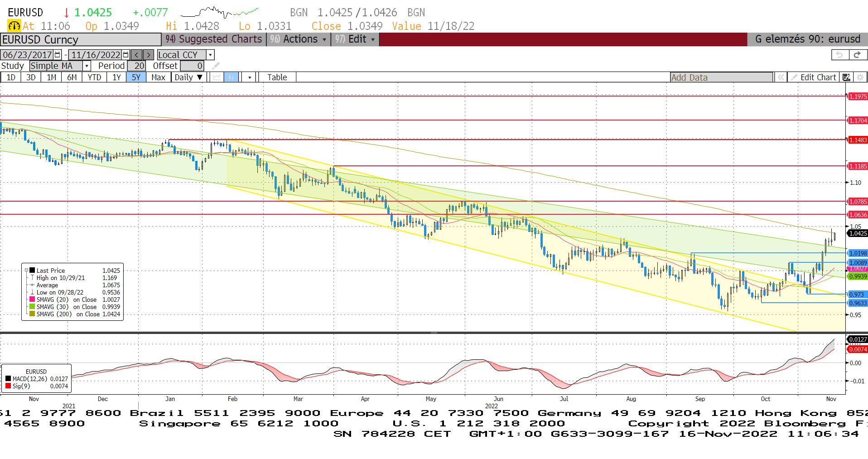The height and width of the screenshot is (459, 868).
Task: Click the pencil annotate icon beside Offset
Action: point(216,66)
